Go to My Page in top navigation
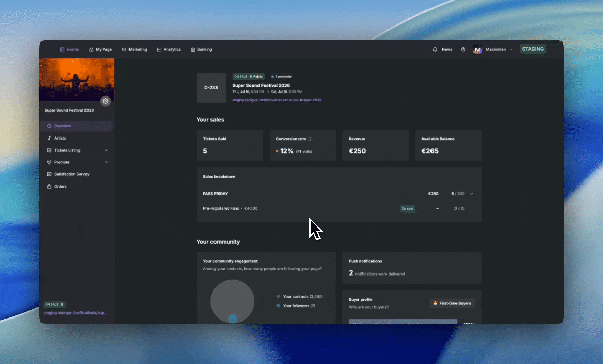Screen dimensions: 603x364 pyautogui.click(x=100, y=49)
